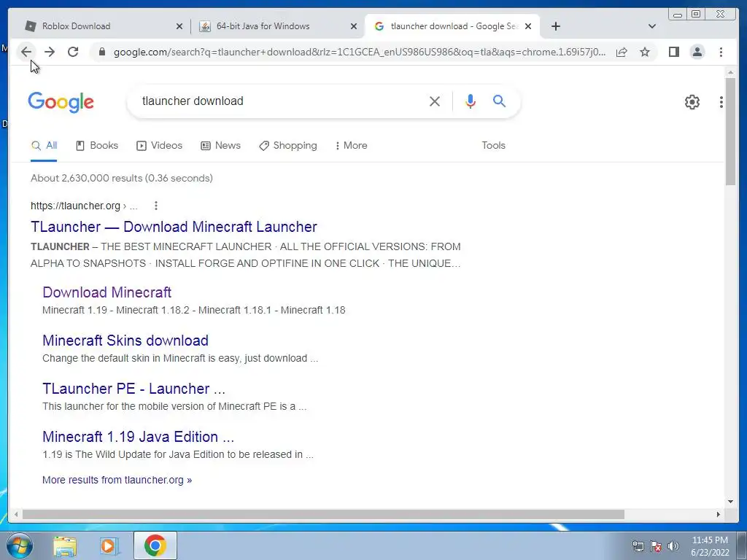The image size is (747, 560).
Task: Open TLauncher — Download Minecraft Launcher result
Action: 174,227
